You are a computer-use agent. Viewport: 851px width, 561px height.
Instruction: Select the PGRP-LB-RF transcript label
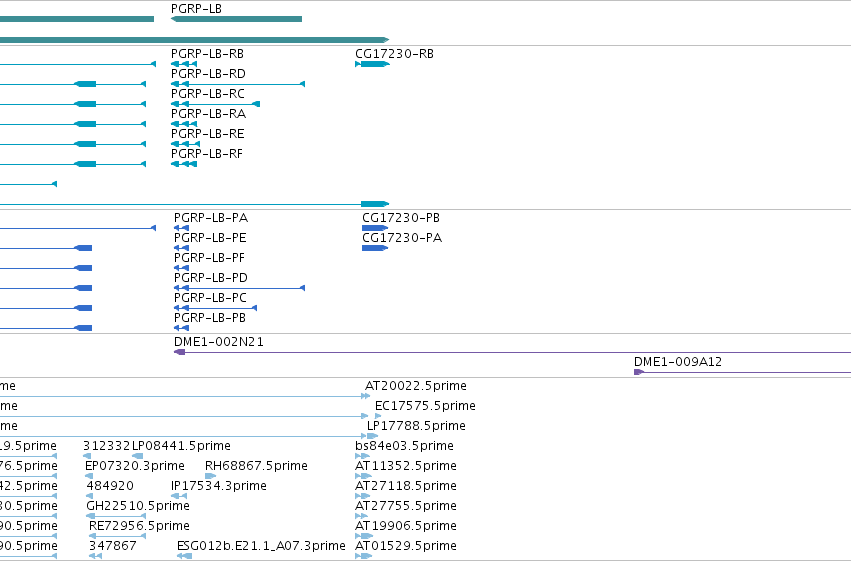[x=207, y=154]
